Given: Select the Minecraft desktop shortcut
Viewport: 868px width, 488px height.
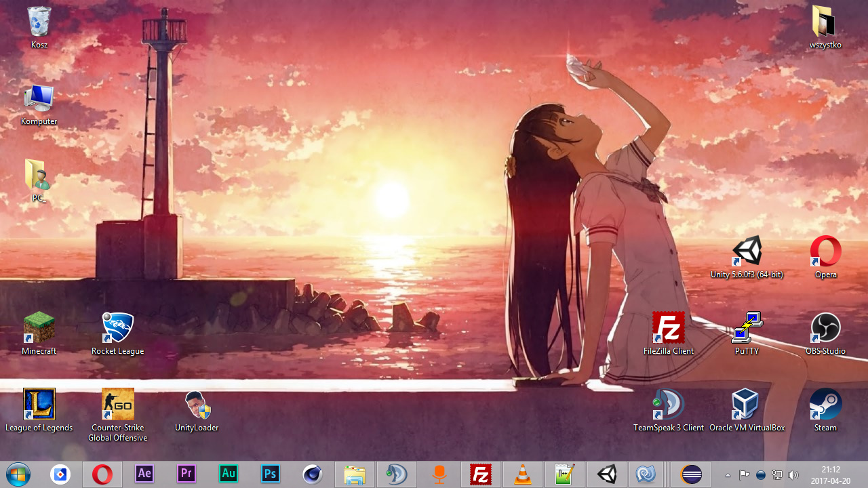Looking at the screenshot, I should 39,329.
